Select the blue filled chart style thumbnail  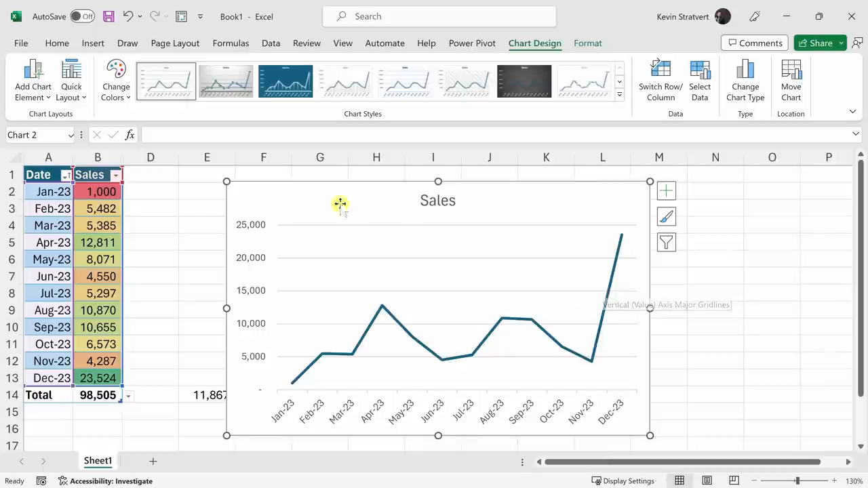tap(285, 81)
